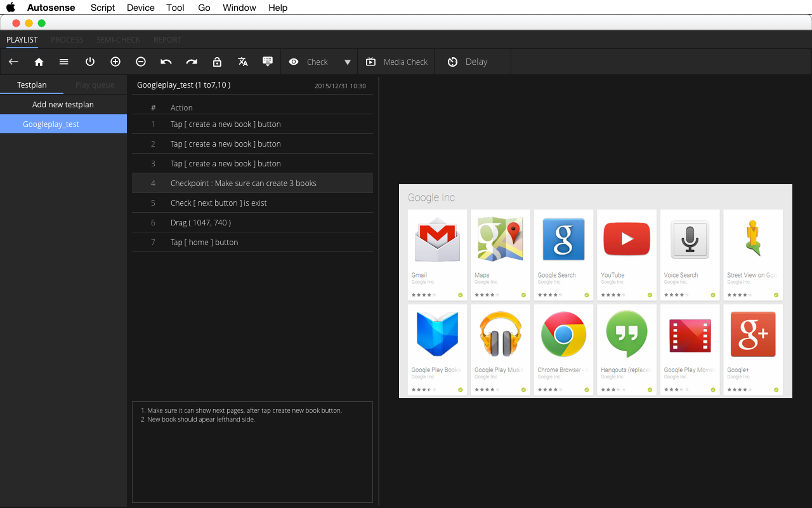This screenshot has height=508, width=812.
Task: Tap the Gmail app icon
Action: (x=437, y=240)
